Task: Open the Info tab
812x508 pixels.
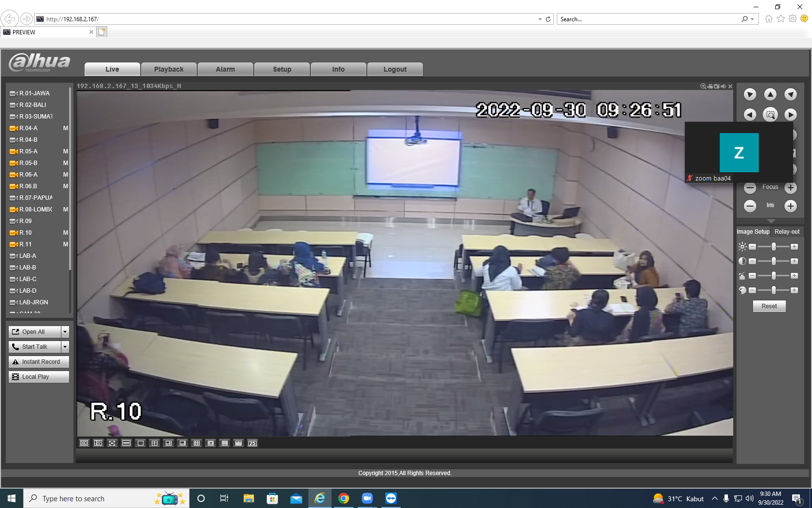Action: pos(338,69)
